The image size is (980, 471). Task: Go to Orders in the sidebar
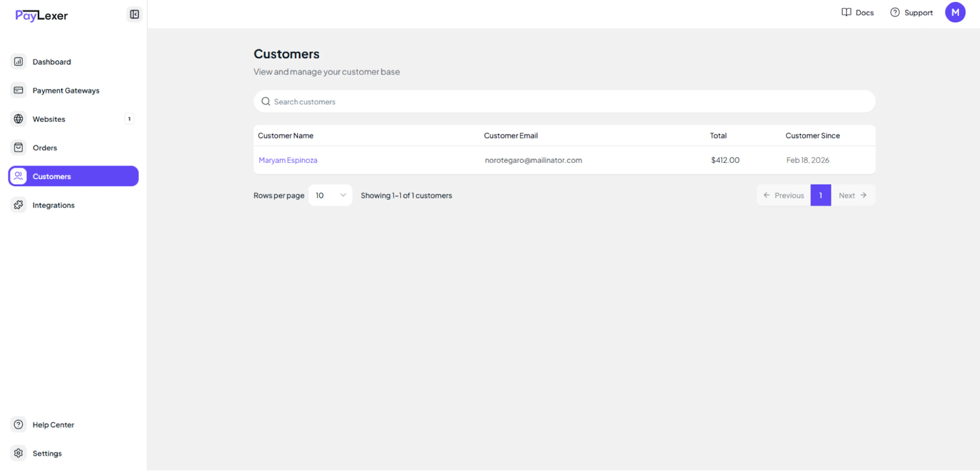click(45, 148)
